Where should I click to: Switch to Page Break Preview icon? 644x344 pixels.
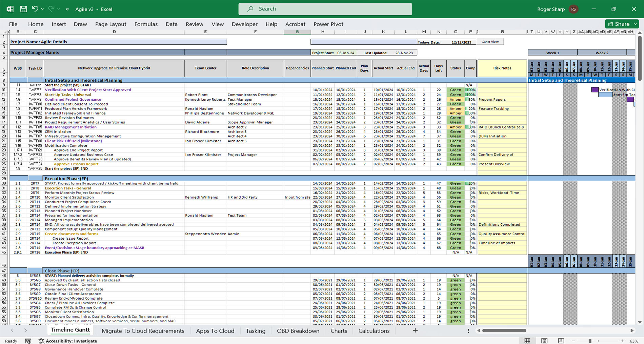coord(561,341)
